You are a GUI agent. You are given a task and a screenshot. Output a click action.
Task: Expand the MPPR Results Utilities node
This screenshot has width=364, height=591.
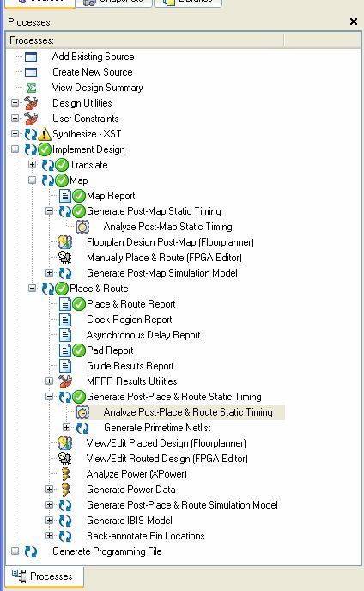49,381
